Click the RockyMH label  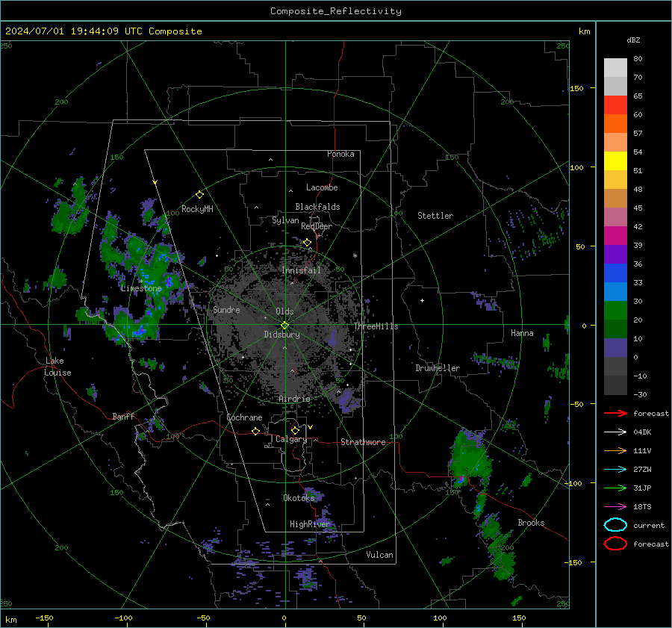click(x=197, y=209)
